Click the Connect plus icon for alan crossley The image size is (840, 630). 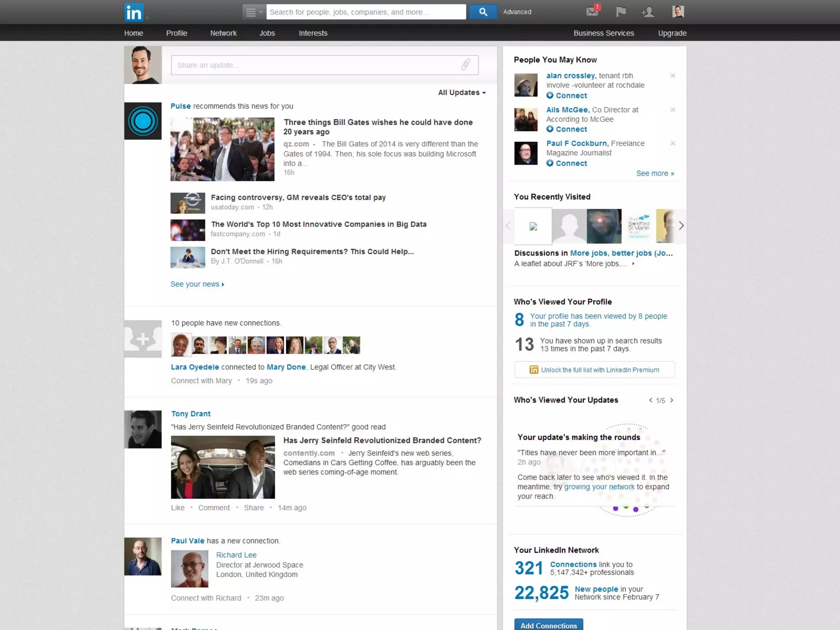550,96
